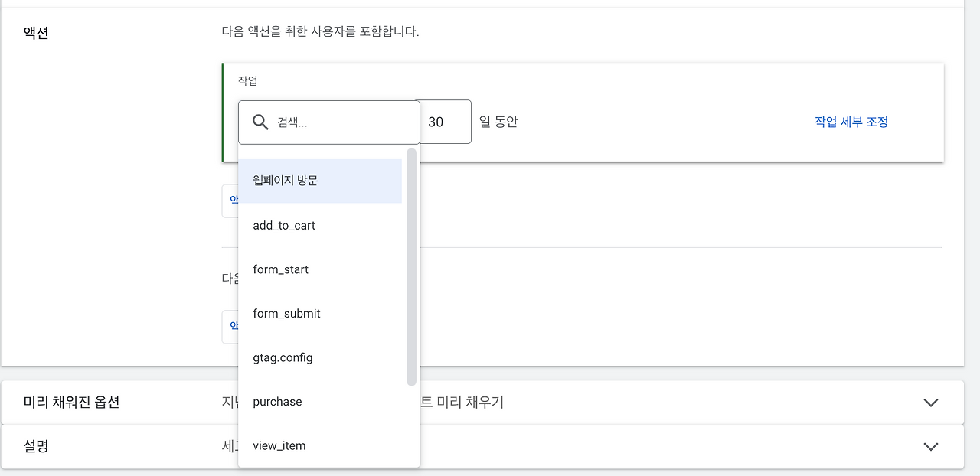
Task: Select the gtag.config event
Action: [x=283, y=357]
